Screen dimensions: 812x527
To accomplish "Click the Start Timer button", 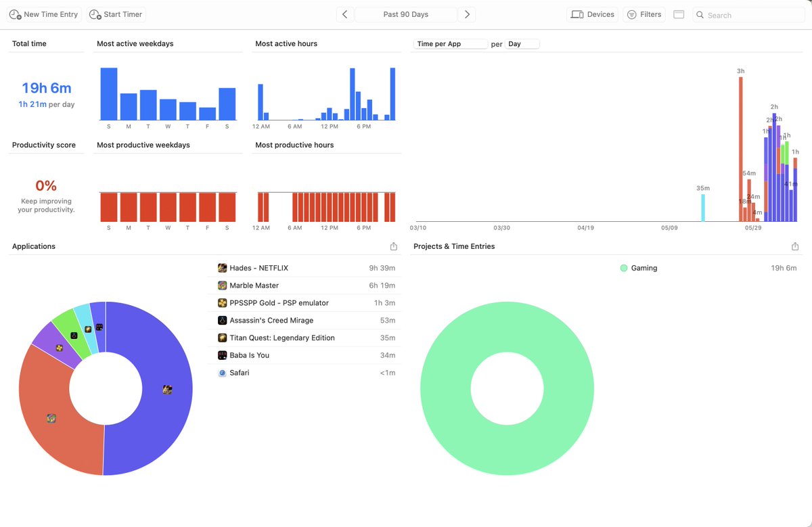I will coord(116,14).
